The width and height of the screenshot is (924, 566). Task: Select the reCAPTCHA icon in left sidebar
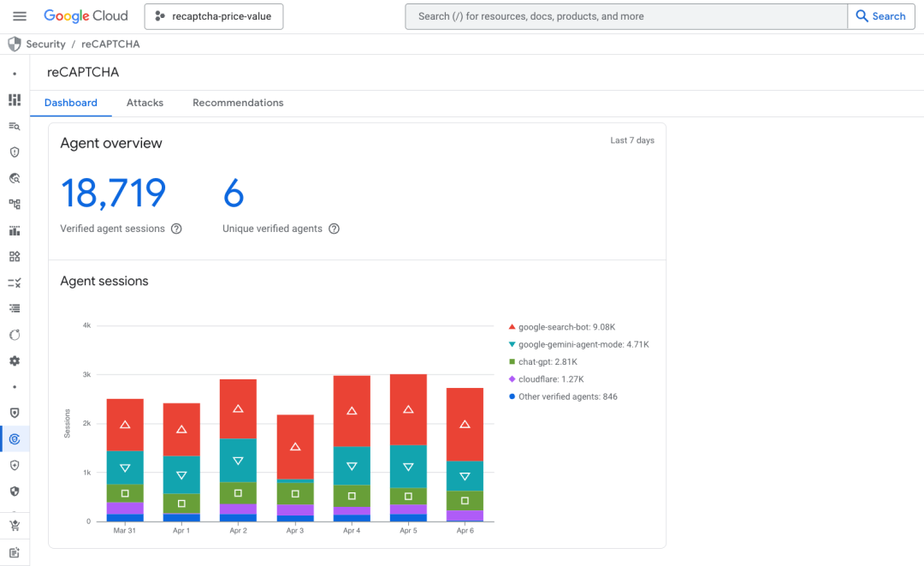[15, 439]
